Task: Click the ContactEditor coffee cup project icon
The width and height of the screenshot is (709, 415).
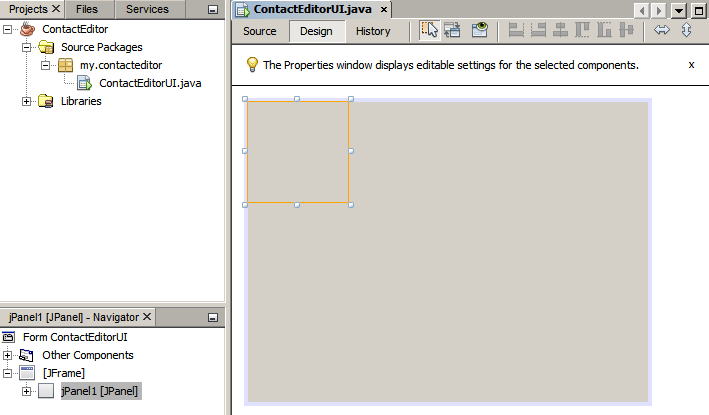Action: tap(28, 29)
